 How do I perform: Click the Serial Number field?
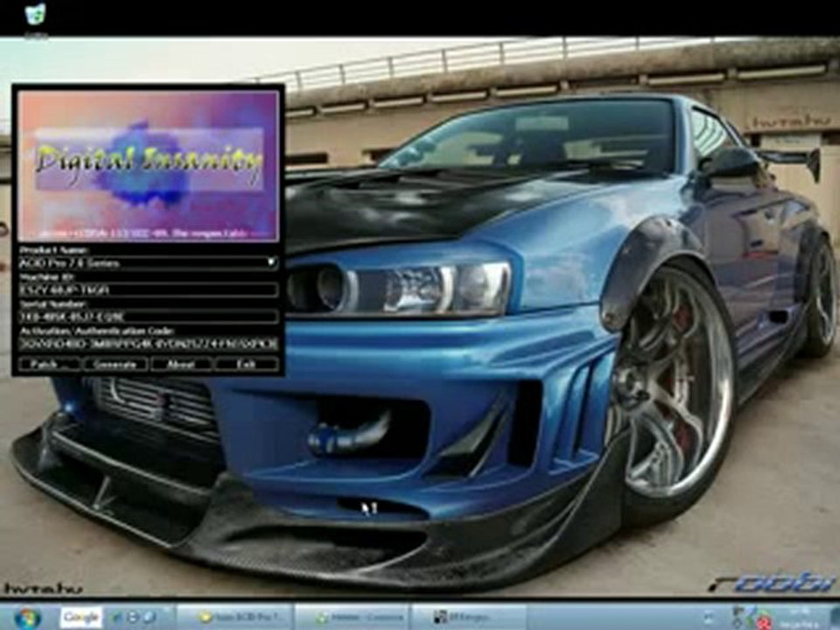click(149, 317)
